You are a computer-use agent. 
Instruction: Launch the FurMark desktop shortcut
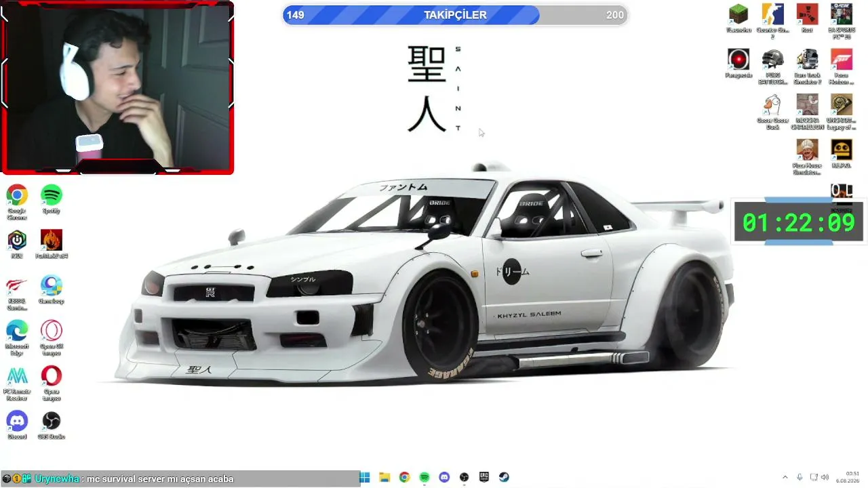click(x=52, y=244)
